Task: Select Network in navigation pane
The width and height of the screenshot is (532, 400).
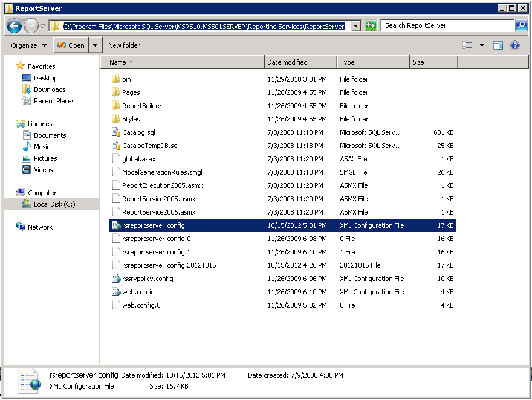Action: (40, 227)
